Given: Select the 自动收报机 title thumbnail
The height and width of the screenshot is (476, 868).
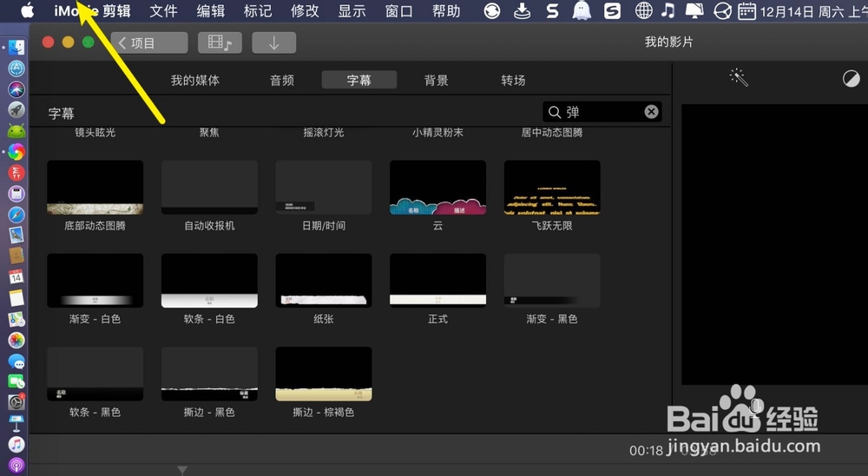Looking at the screenshot, I should [209, 188].
